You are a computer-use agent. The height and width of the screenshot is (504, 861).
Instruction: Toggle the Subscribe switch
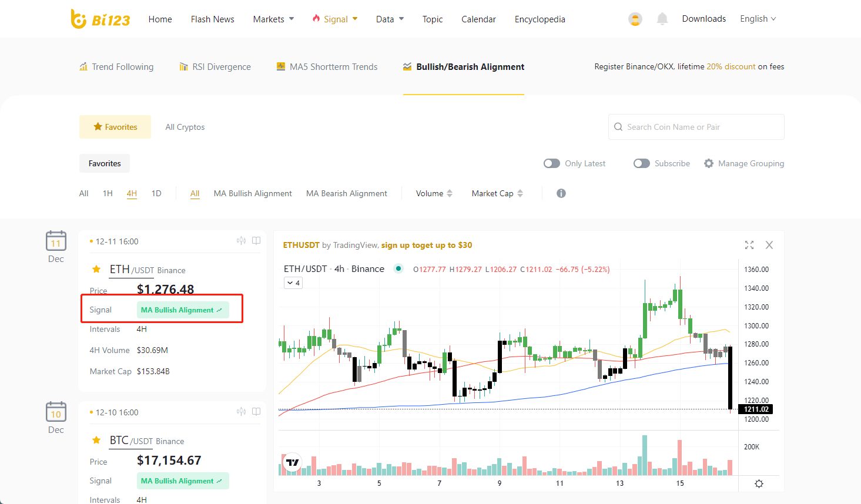(642, 163)
